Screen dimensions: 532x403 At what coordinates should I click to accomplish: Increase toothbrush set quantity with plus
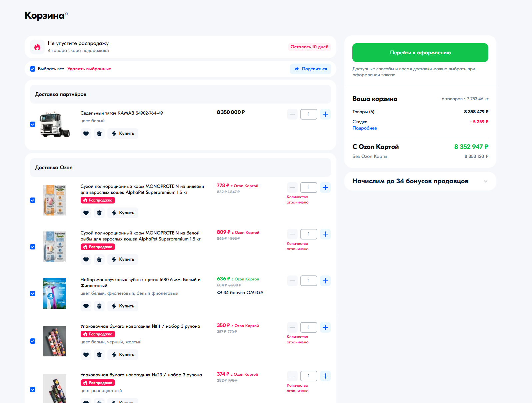325,281
